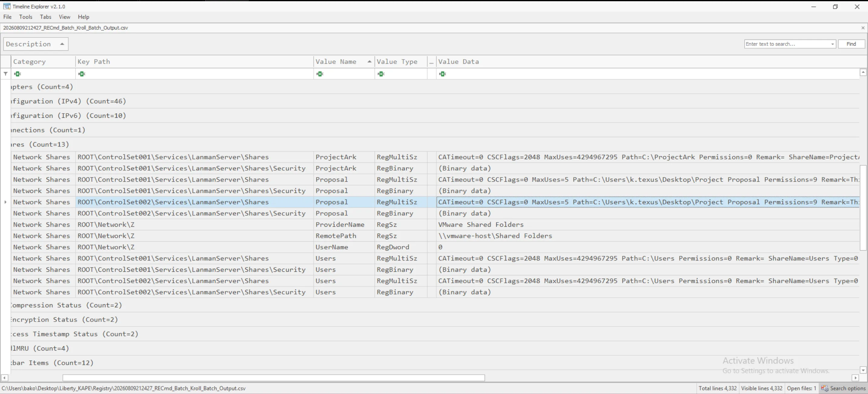
Task: Click the 'Total lines 4,332' status entry
Action: pos(717,388)
